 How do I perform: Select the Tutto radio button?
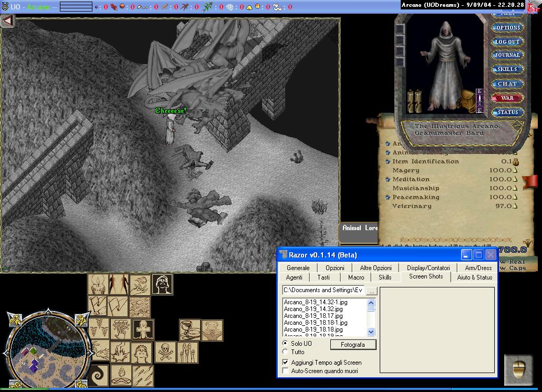[x=285, y=352]
